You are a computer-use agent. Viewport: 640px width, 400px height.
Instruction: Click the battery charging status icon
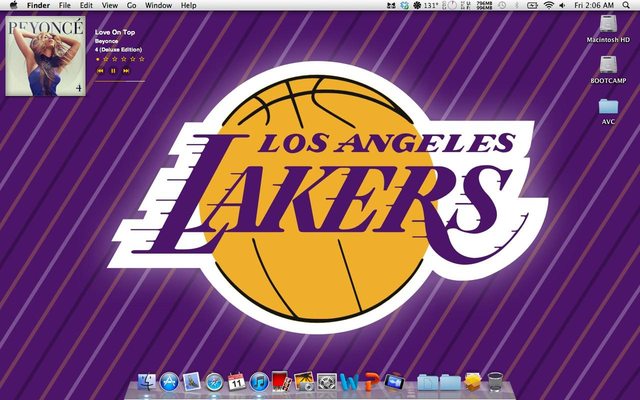point(532,5)
